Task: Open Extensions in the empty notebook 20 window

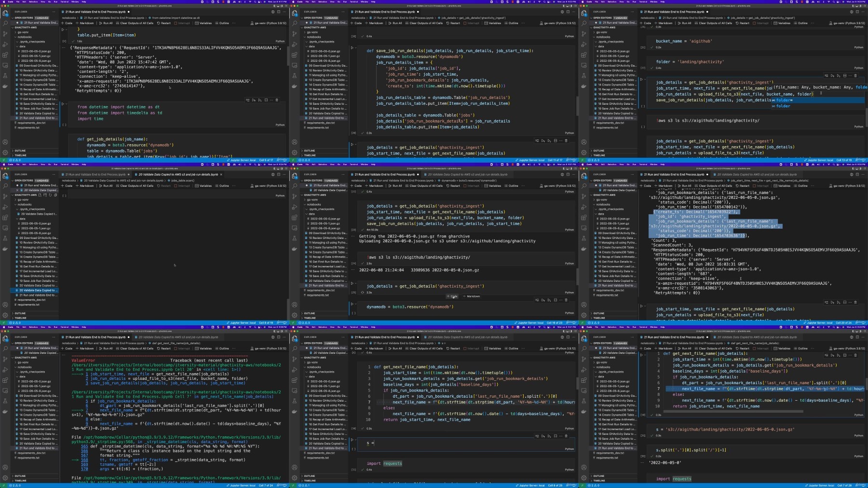Action: point(5,217)
